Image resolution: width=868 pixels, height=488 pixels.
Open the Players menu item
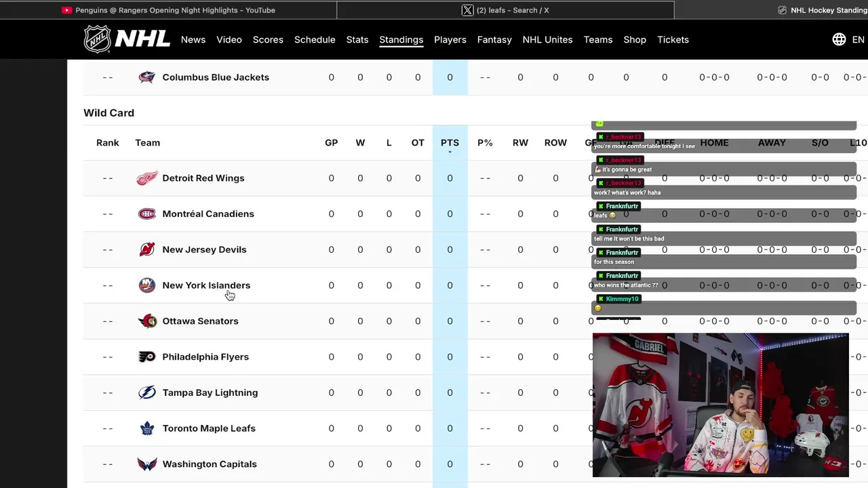coord(450,39)
